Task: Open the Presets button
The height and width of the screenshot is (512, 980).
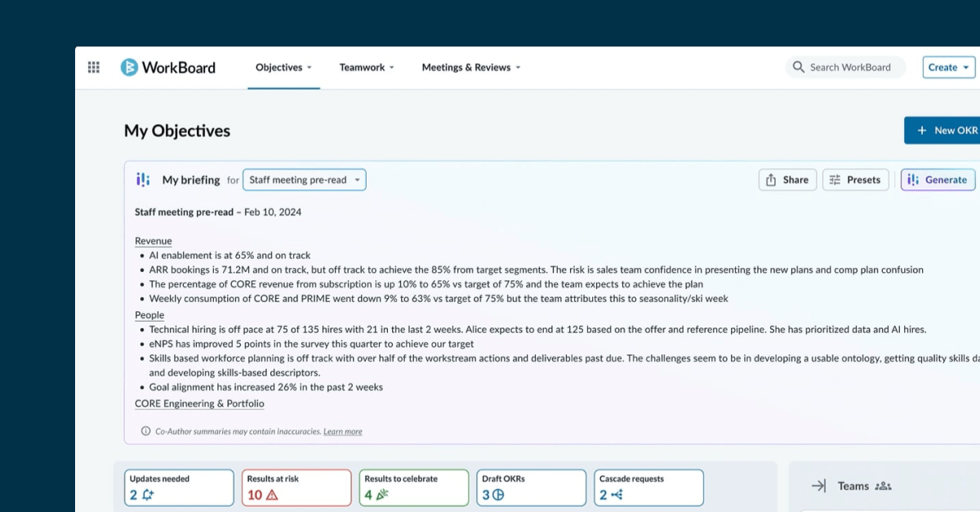Action: pos(854,180)
